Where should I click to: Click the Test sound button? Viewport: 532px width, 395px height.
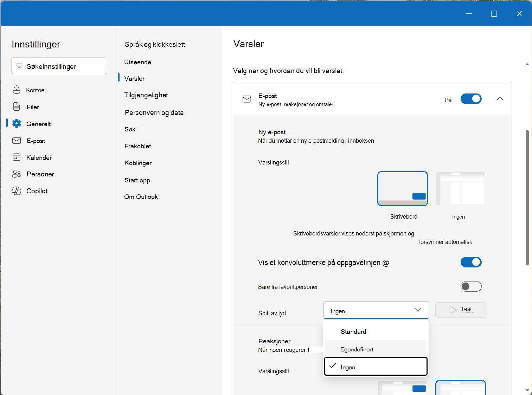click(x=460, y=310)
